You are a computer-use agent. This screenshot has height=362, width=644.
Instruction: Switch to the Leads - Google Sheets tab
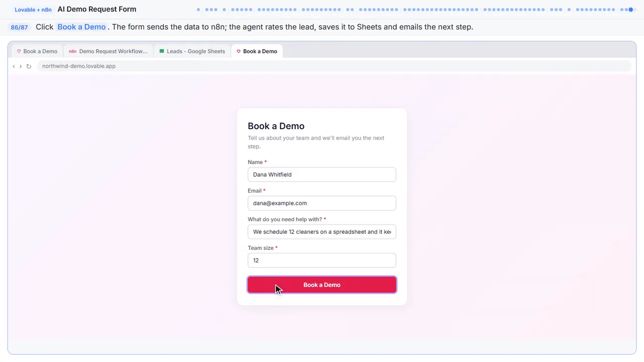[192, 51]
